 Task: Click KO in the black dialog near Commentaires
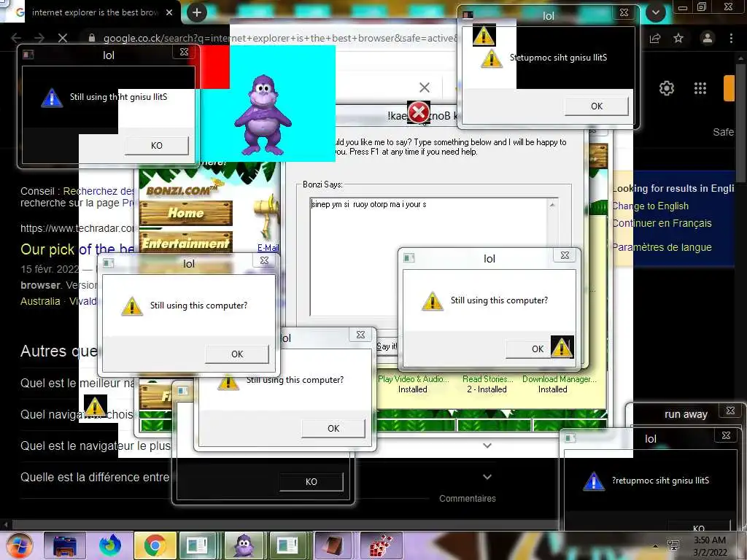click(311, 481)
